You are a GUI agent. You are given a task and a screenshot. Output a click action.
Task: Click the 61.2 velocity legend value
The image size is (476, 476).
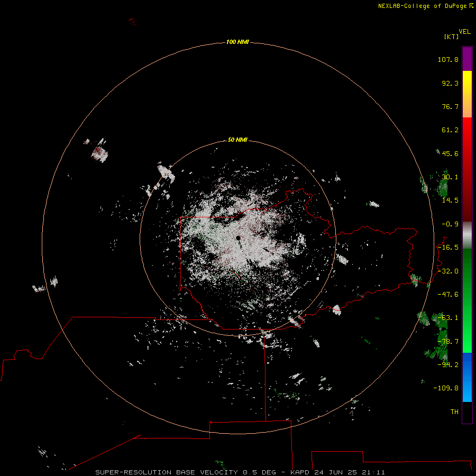(450, 130)
